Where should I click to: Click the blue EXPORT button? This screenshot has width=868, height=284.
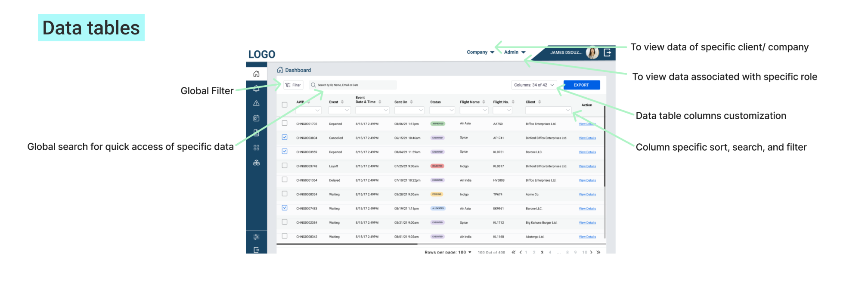[x=581, y=85]
